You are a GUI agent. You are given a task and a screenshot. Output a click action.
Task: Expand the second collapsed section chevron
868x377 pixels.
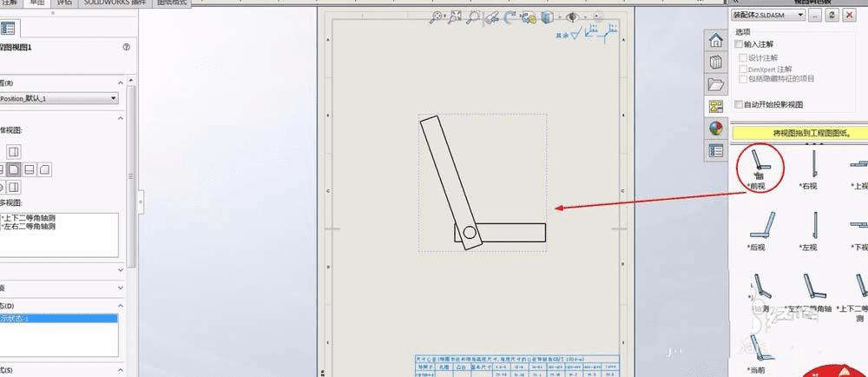click(122, 288)
